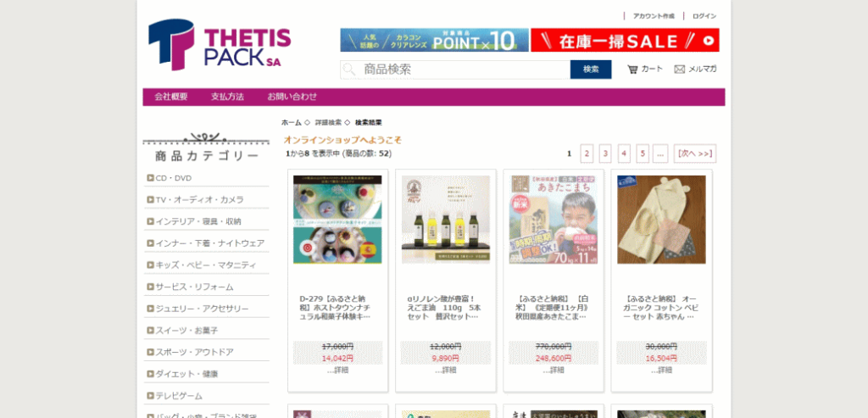Click arrow icon beside TV・オーディオ・カメラ
Viewport: 868px width, 418px height.
point(150,200)
